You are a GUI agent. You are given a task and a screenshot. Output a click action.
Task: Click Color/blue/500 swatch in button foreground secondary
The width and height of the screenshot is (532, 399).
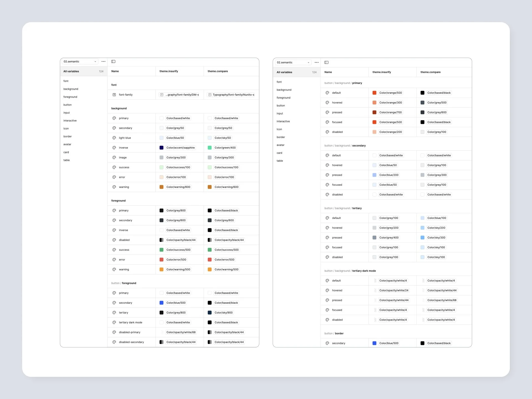[162, 303]
